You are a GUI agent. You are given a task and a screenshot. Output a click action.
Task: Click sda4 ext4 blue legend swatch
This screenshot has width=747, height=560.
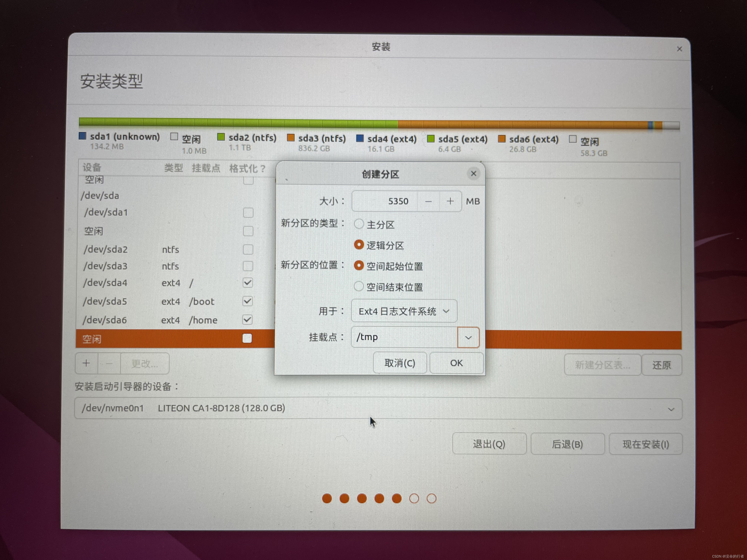coord(360,138)
